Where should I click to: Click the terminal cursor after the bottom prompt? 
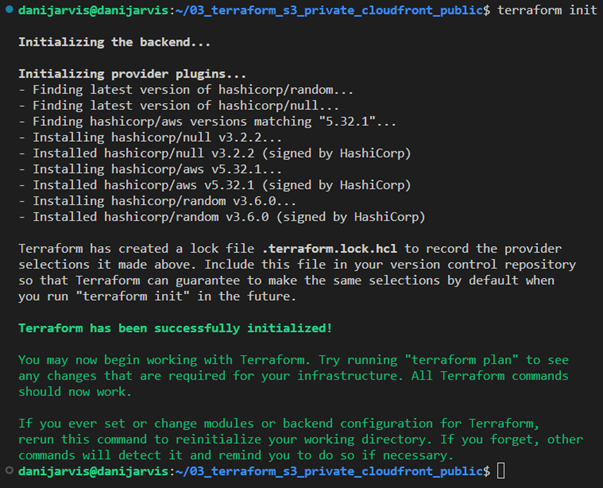coord(501,470)
